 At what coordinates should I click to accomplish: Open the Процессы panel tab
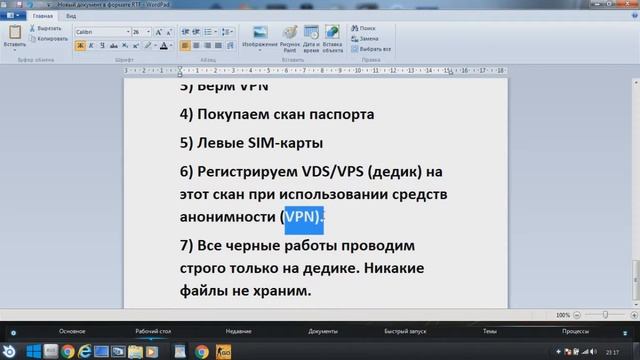pyautogui.click(x=575, y=331)
